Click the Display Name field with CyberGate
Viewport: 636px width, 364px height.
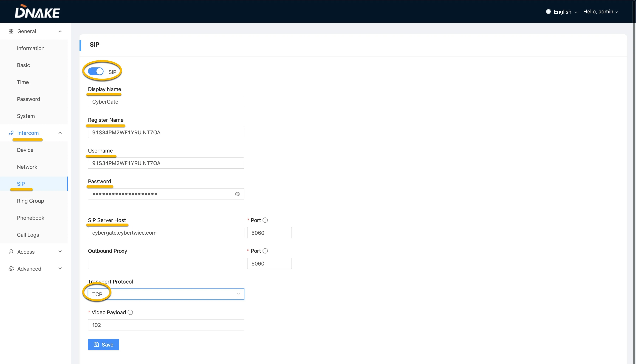click(x=166, y=102)
